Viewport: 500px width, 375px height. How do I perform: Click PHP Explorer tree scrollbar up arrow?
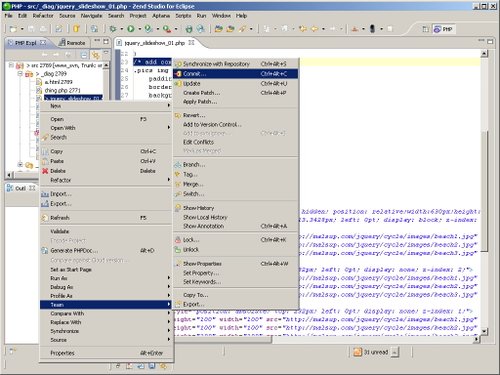[106, 65]
